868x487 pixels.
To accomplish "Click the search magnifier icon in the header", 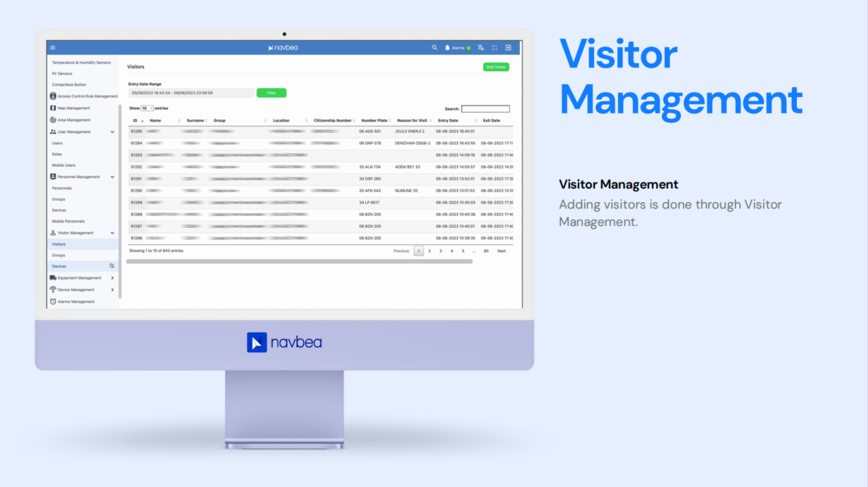I will tap(434, 47).
